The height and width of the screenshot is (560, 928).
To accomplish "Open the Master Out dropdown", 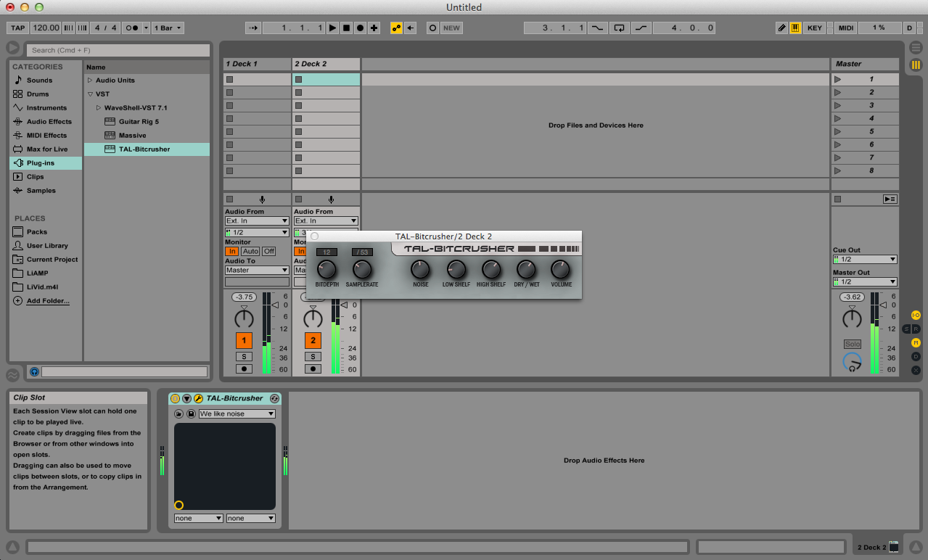I will pyautogui.click(x=865, y=281).
